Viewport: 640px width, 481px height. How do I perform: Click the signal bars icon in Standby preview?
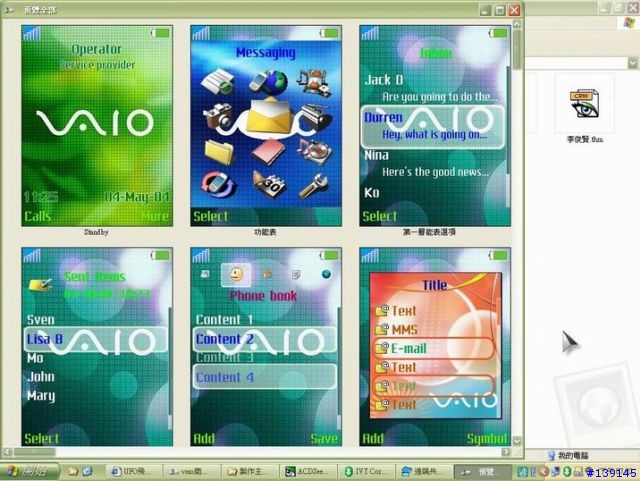tap(32, 34)
